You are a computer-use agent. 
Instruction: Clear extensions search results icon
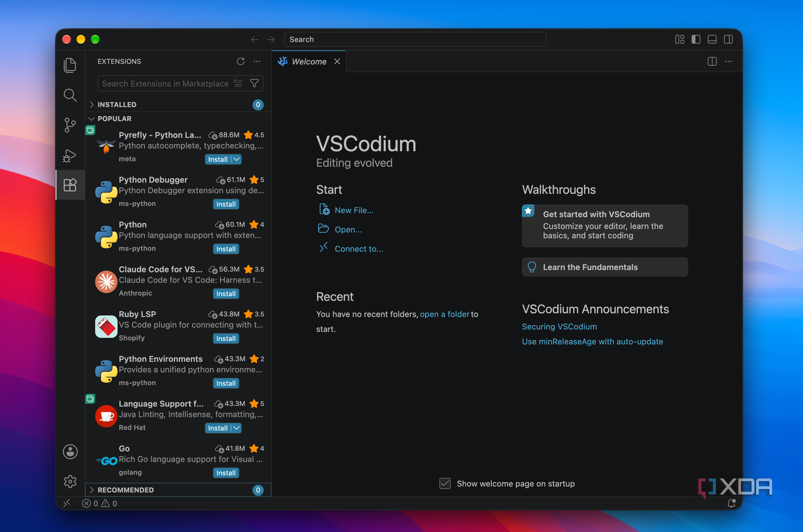pyautogui.click(x=237, y=83)
